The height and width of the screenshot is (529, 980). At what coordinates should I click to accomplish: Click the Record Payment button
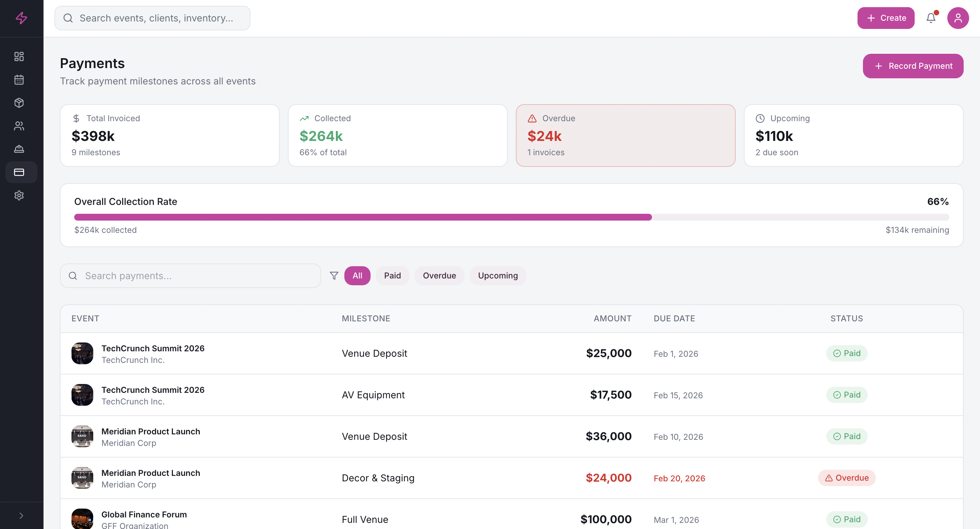(x=913, y=66)
